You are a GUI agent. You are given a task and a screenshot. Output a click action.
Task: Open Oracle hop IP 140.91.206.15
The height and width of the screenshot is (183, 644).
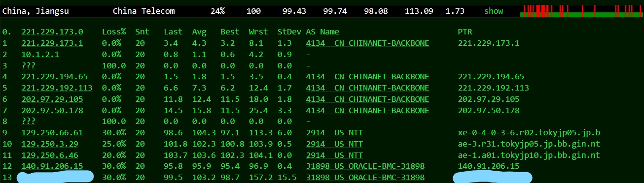click(52, 166)
